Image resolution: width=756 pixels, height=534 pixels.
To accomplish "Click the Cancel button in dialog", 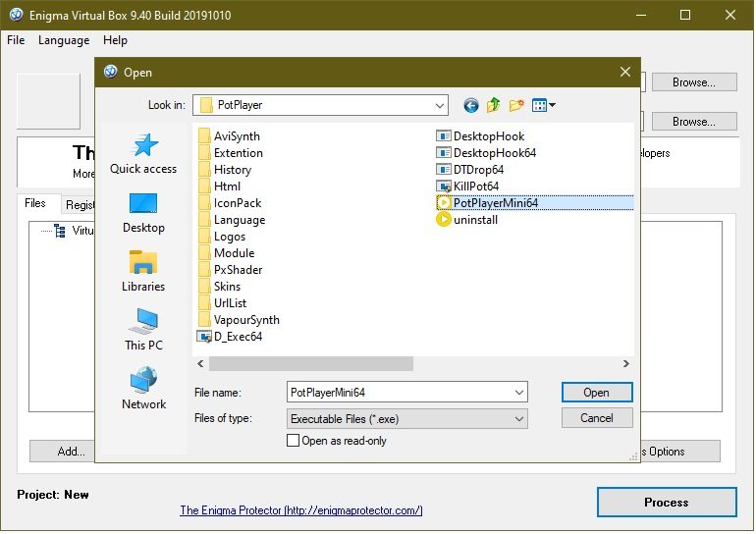I will (x=597, y=418).
